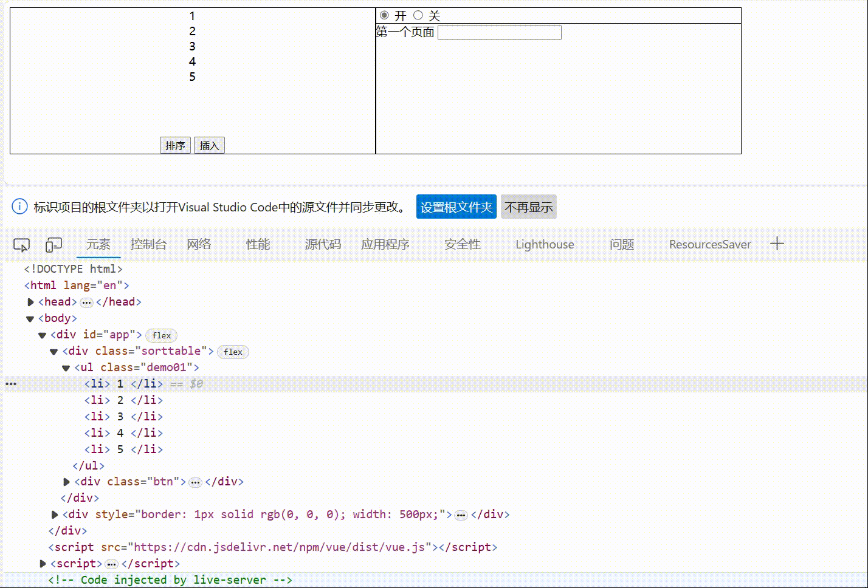
Task: Open the Lighthouse tab
Action: coord(545,244)
